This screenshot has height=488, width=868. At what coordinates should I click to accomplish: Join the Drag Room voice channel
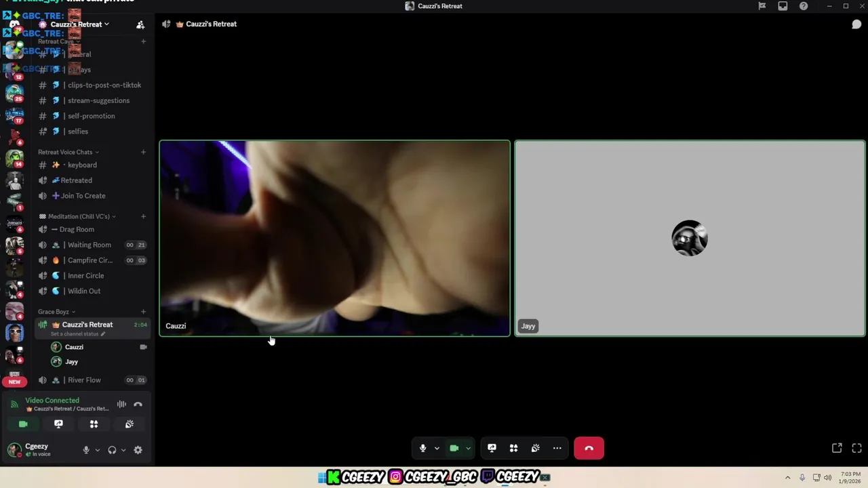tap(92, 229)
